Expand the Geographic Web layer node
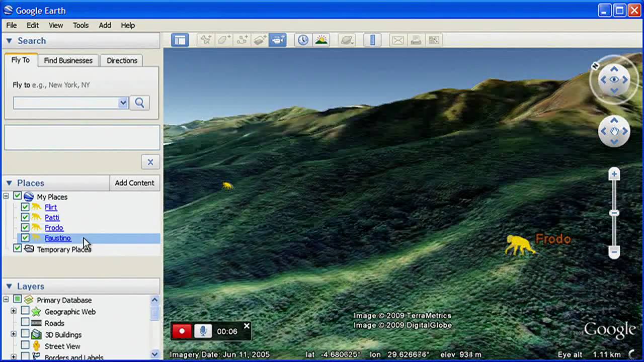The height and width of the screenshot is (362, 644). pos(14,312)
